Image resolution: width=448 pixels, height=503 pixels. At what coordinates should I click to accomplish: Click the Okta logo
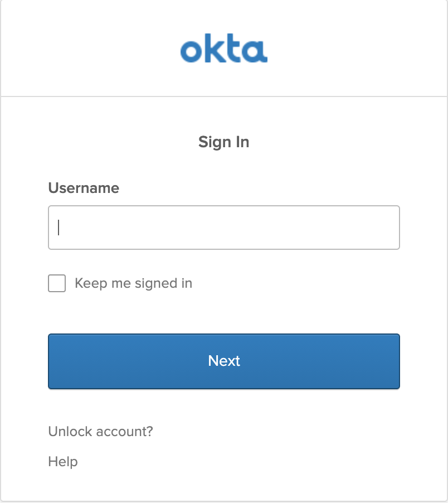click(223, 49)
